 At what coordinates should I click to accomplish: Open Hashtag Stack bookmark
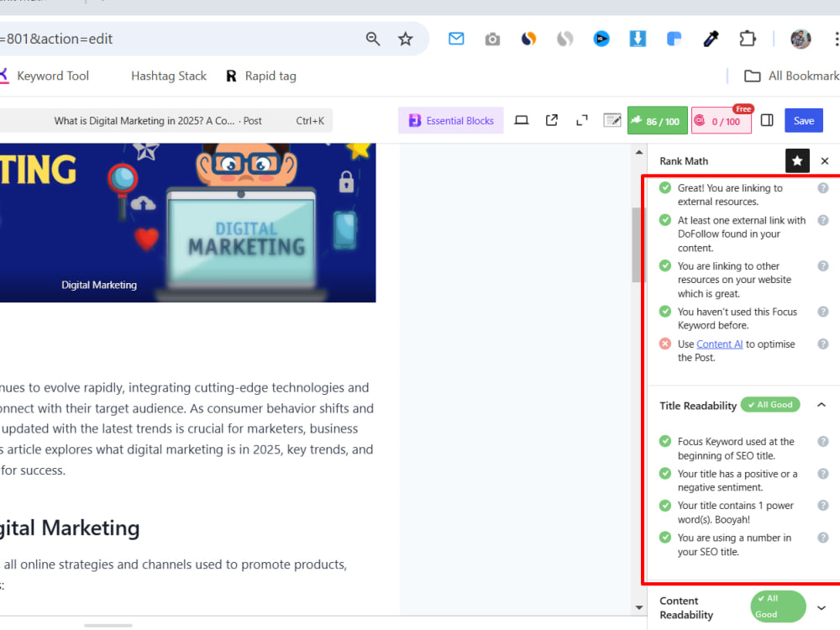[x=169, y=76]
